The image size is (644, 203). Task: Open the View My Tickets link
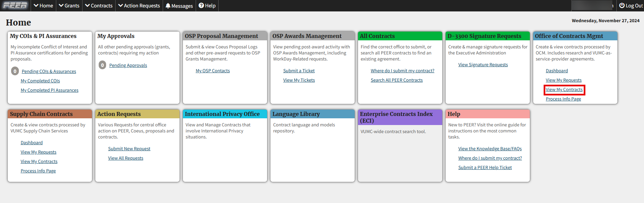click(299, 80)
